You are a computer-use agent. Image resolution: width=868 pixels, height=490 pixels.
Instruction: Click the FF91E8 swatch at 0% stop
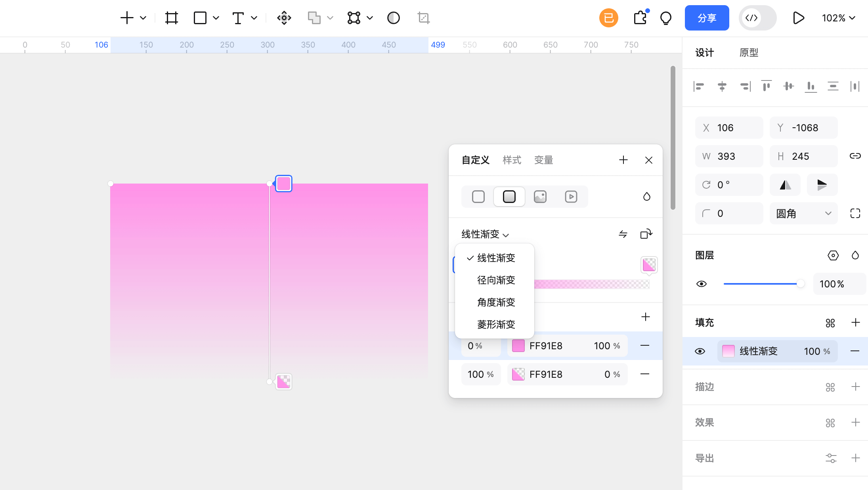pos(518,346)
